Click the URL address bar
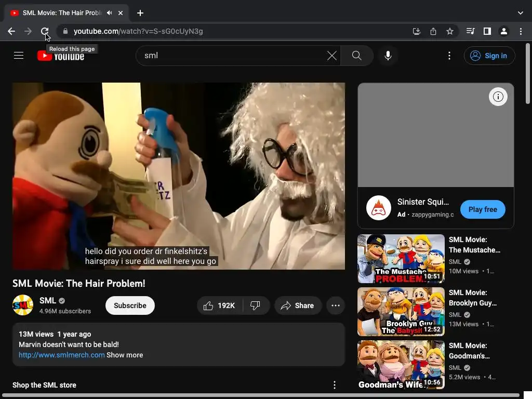Screen dimensions: 532x399 click(237, 31)
